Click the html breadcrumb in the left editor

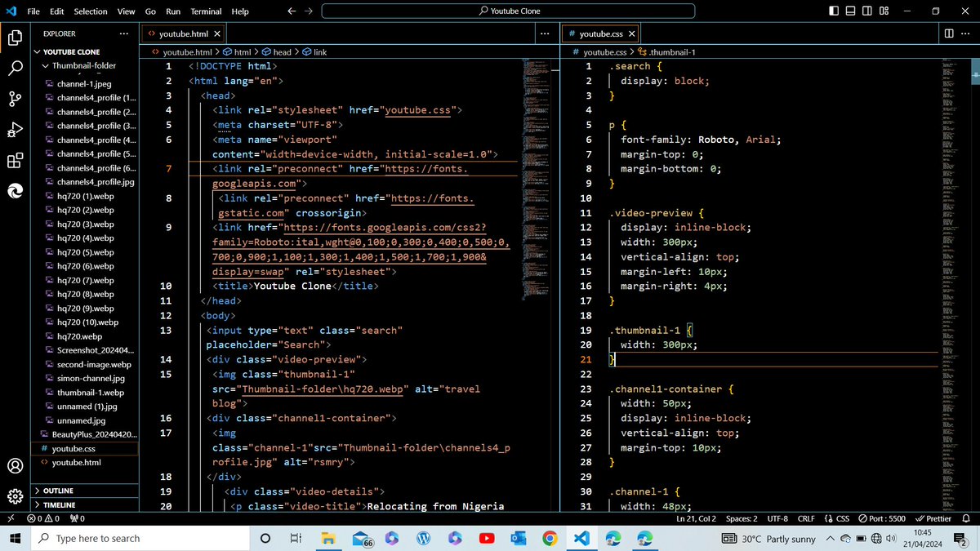point(238,51)
